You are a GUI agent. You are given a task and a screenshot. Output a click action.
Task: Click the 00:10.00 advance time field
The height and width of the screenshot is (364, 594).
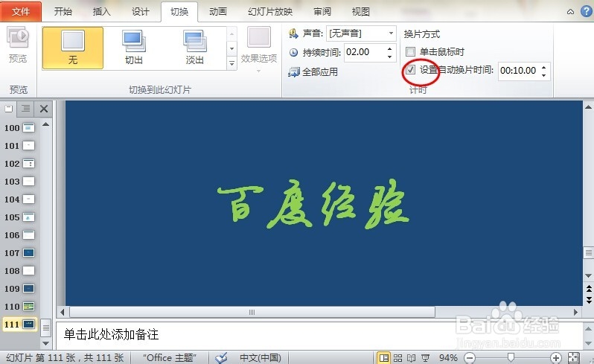(x=520, y=71)
